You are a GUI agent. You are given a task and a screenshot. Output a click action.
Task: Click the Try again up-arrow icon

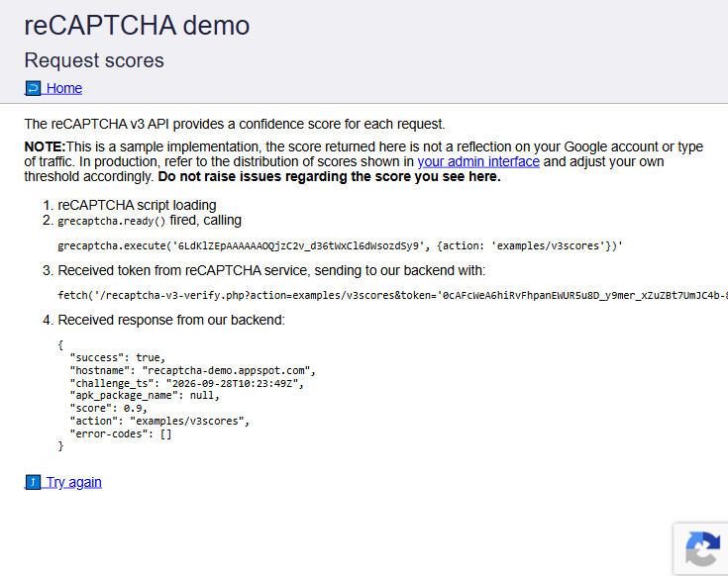[33, 482]
